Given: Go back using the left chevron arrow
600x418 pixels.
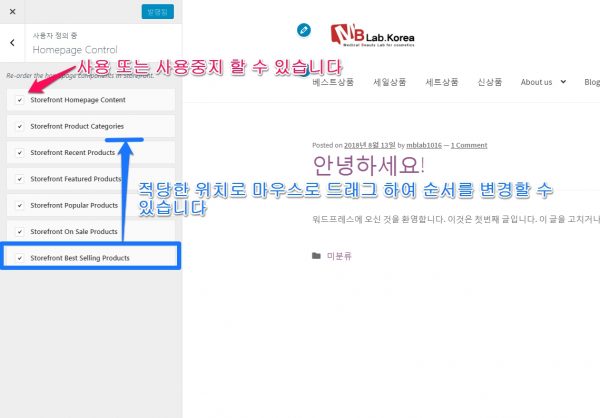Looking at the screenshot, I should pos(12,42).
